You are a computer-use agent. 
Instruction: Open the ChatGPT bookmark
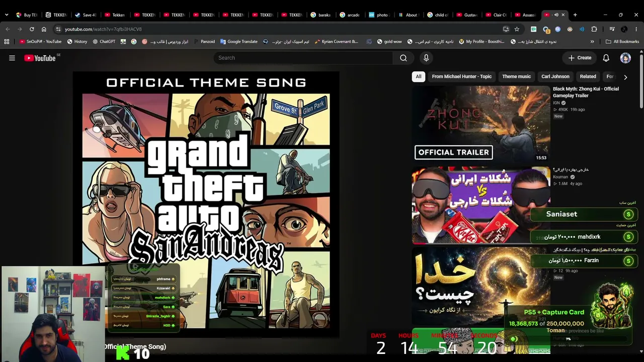pyautogui.click(x=104, y=42)
